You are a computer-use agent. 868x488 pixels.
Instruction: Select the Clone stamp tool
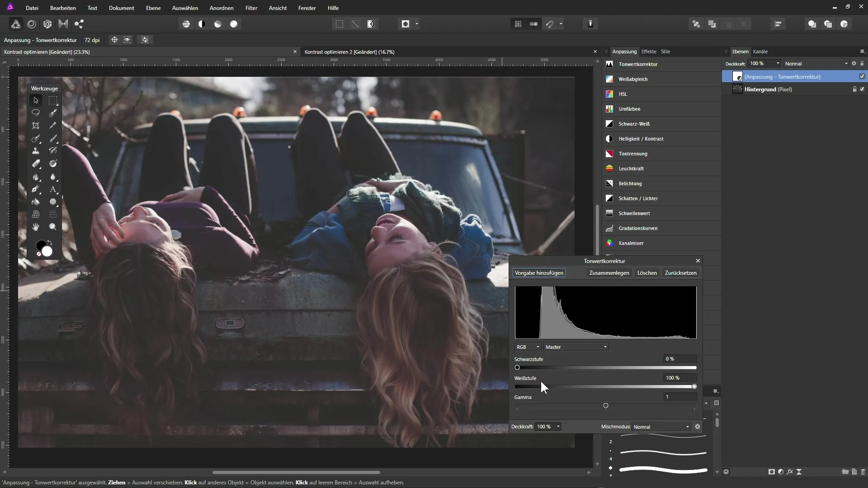[36, 151]
